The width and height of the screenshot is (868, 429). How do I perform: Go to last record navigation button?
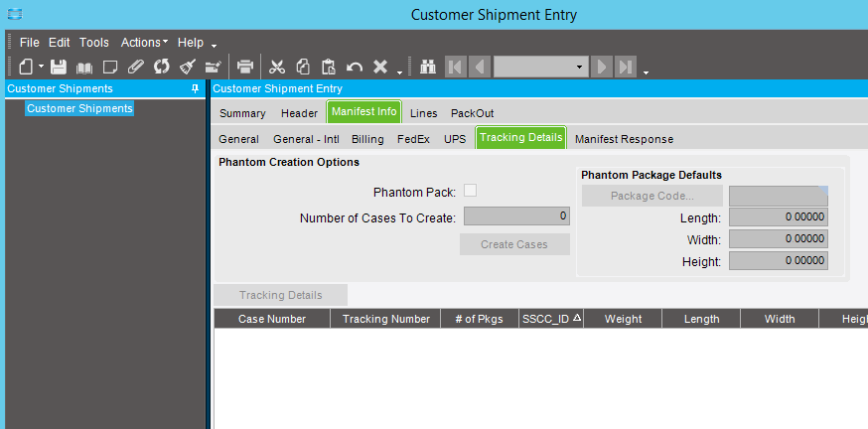626,67
